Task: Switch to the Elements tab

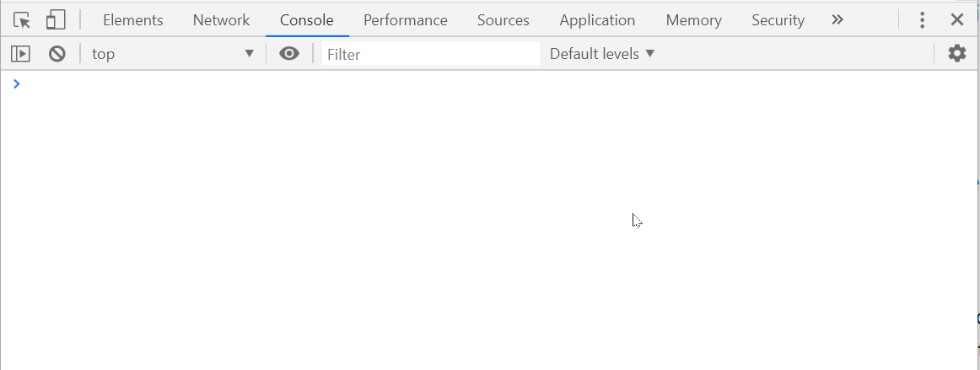Action: [x=132, y=20]
